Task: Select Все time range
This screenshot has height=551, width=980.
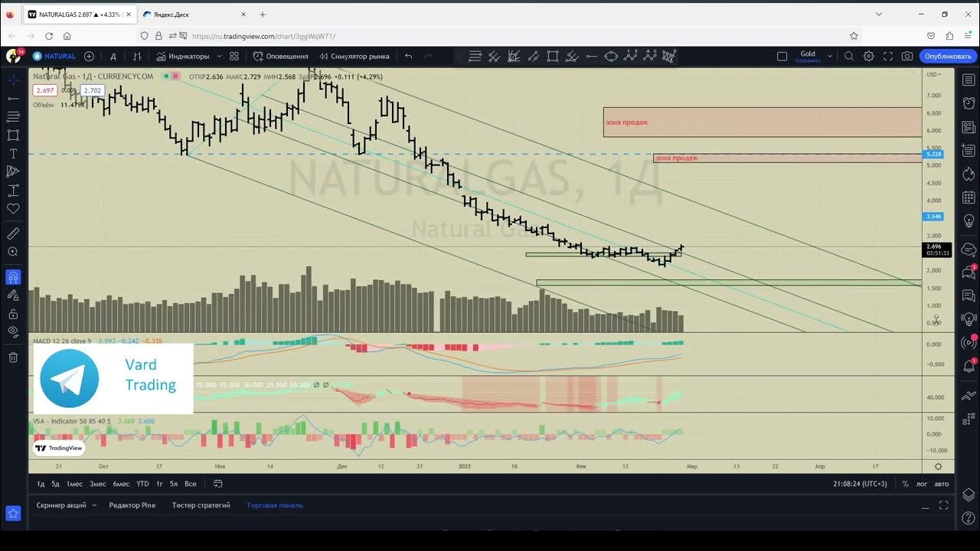Action: point(190,484)
